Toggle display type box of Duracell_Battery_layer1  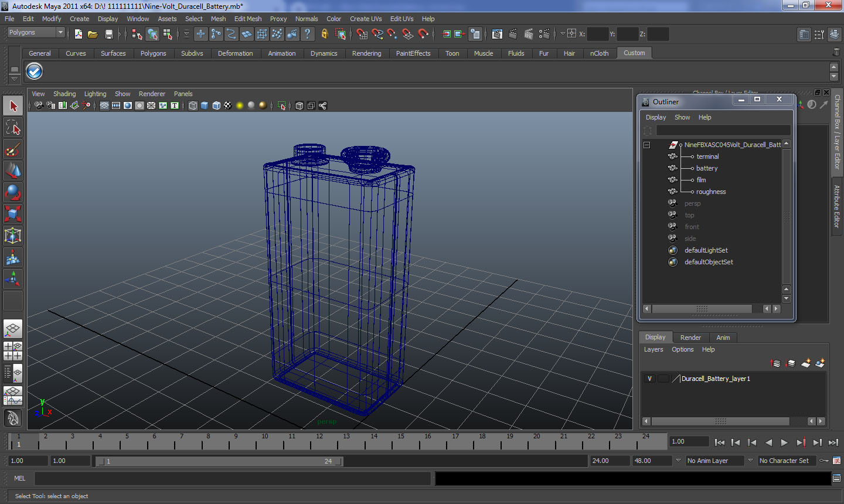coord(663,379)
